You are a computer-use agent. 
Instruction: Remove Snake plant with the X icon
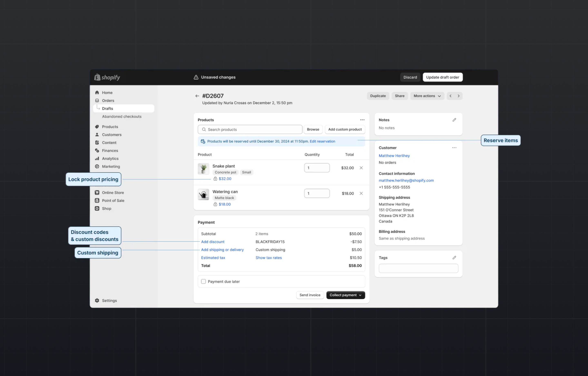[361, 168]
